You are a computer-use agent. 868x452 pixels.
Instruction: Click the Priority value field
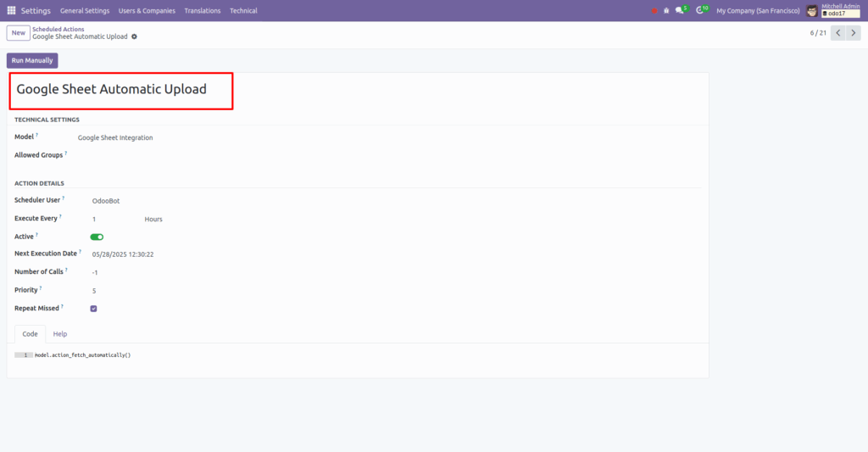tap(94, 291)
